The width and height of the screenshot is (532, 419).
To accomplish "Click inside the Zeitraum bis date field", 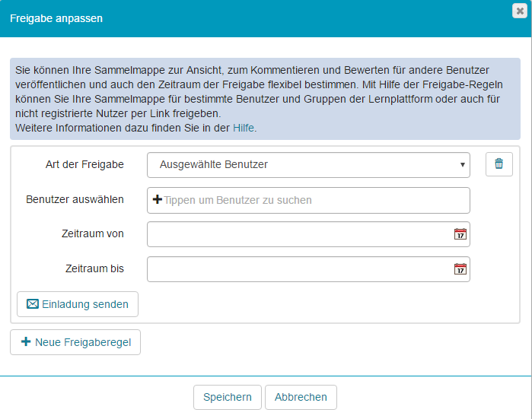I will click(x=298, y=269).
